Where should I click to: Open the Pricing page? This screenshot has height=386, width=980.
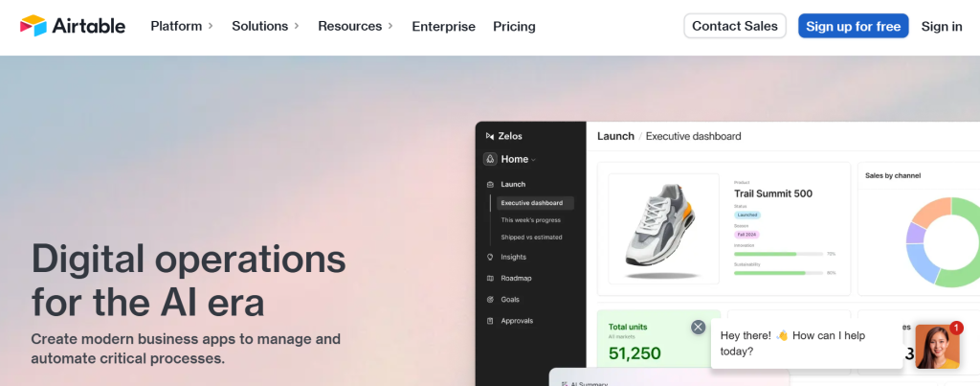(514, 26)
